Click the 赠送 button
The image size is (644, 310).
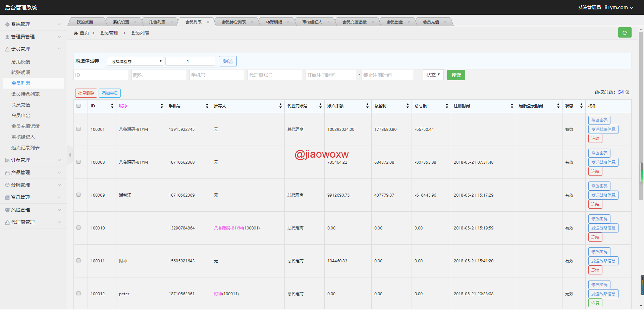(x=228, y=61)
